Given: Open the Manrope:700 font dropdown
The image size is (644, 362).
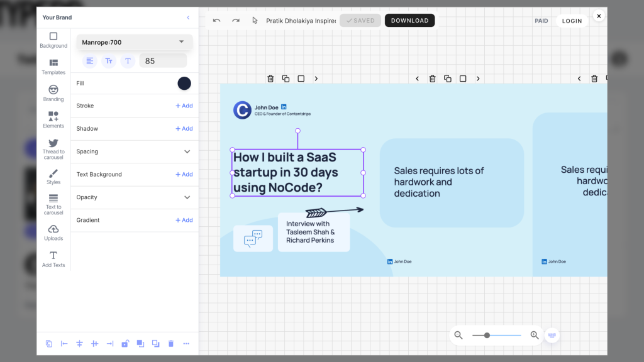Looking at the screenshot, I should coord(135,42).
